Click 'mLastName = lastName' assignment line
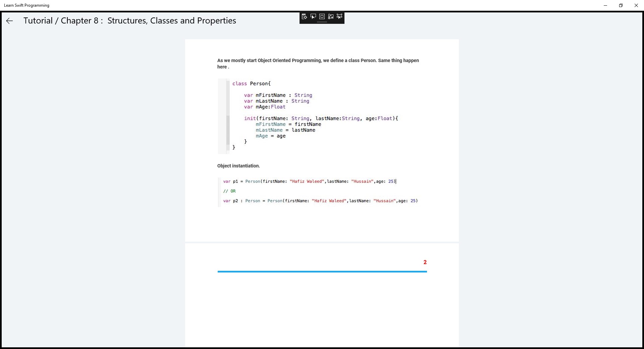The image size is (644, 349). pyautogui.click(x=285, y=130)
